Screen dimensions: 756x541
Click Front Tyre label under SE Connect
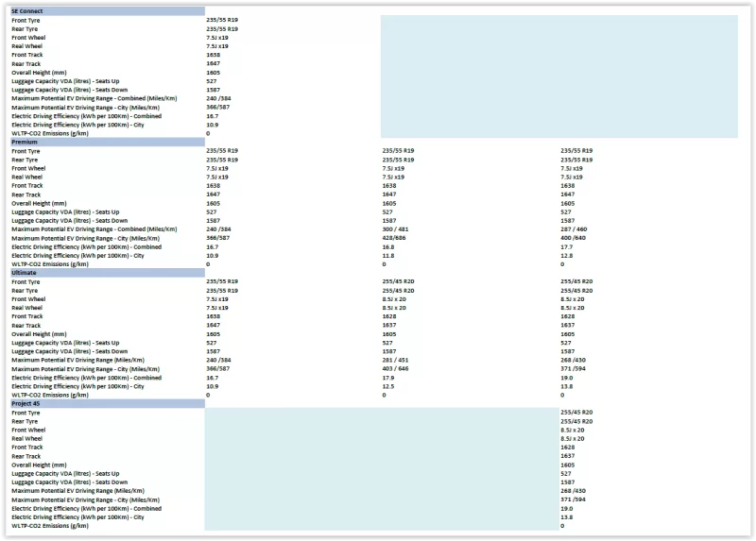click(26, 20)
